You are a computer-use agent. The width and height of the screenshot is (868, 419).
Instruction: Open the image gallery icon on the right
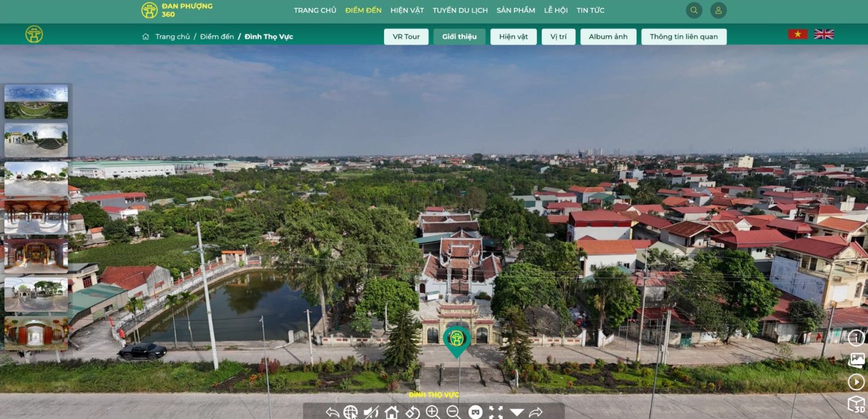pyautogui.click(x=856, y=359)
